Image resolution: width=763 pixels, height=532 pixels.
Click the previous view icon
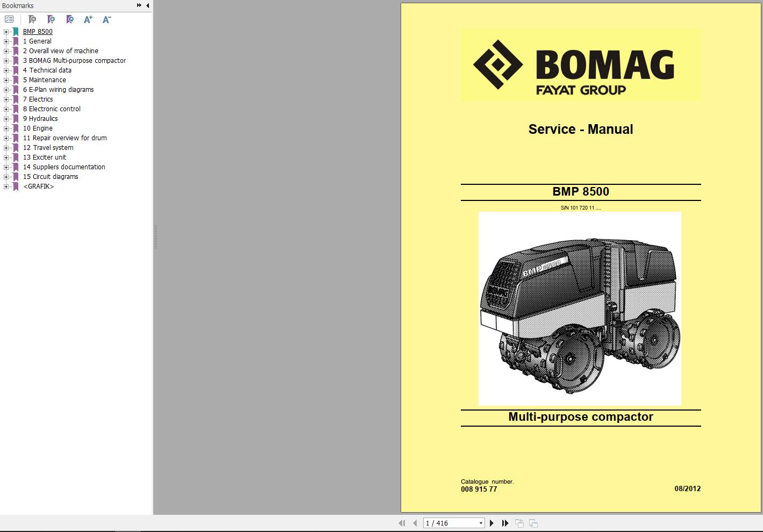pyautogui.click(x=519, y=522)
